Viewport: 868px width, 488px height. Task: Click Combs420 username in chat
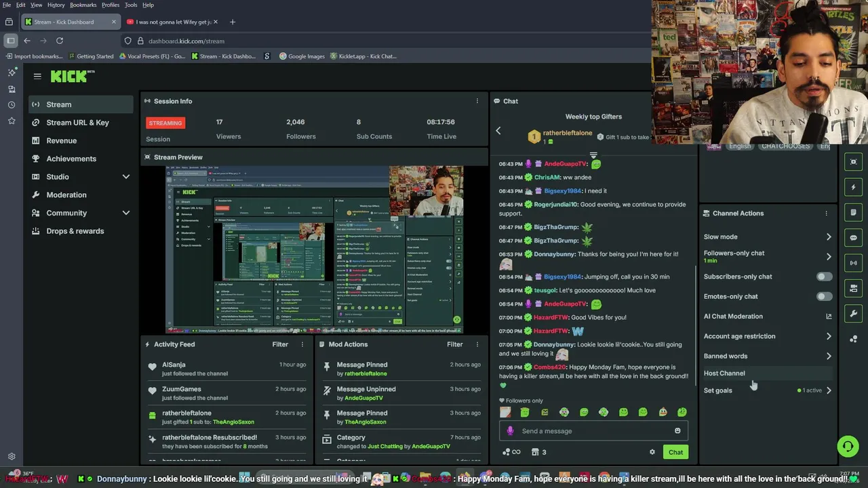[x=550, y=367]
